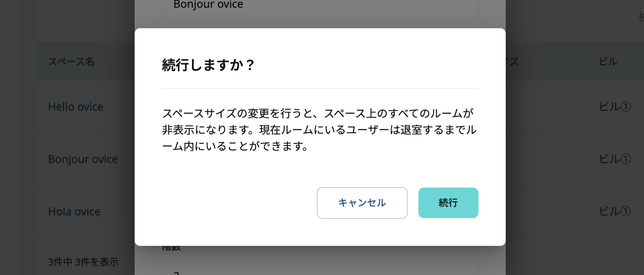
Task: Click ビル① next to Bonjour ovice
Action: coord(614,159)
